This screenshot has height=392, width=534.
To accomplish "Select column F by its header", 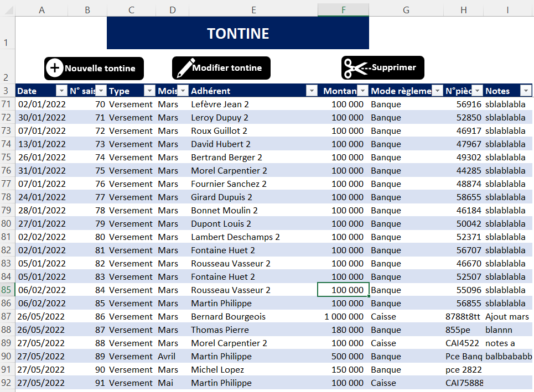I will pyautogui.click(x=343, y=10).
